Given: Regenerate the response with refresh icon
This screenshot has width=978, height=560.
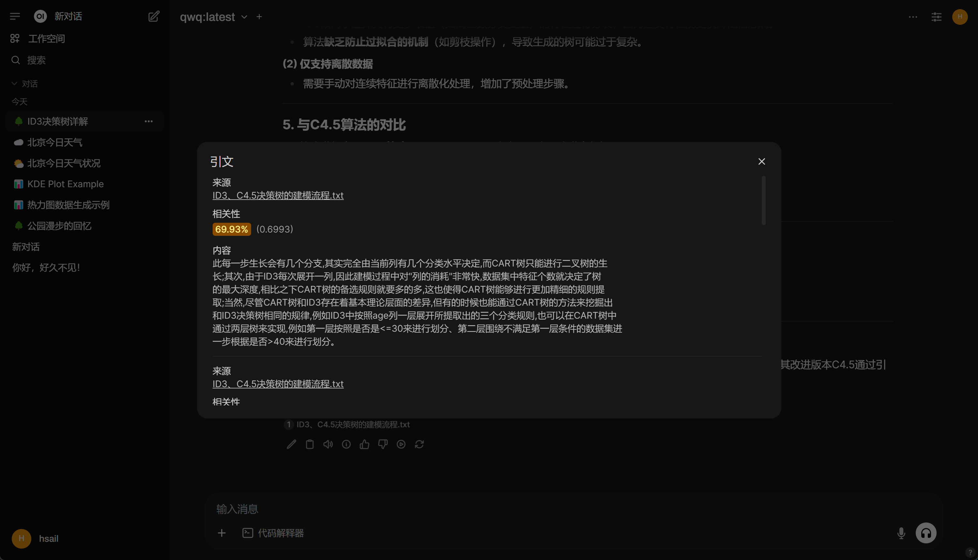Looking at the screenshot, I should (419, 445).
